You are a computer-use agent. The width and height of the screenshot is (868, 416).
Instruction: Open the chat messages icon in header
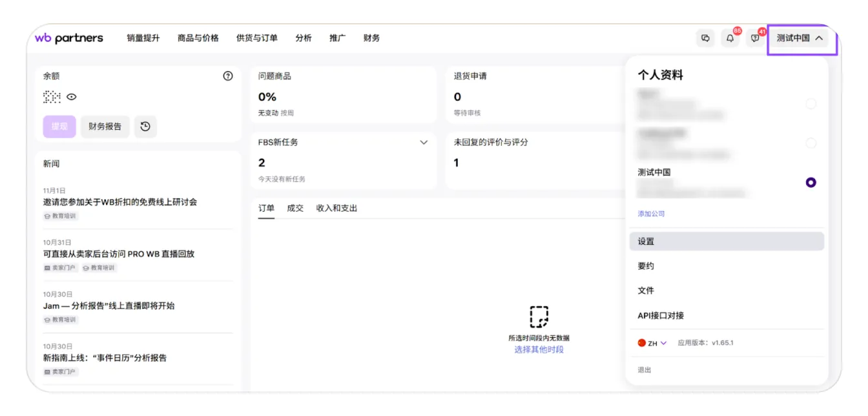click(x=705, y=38)
